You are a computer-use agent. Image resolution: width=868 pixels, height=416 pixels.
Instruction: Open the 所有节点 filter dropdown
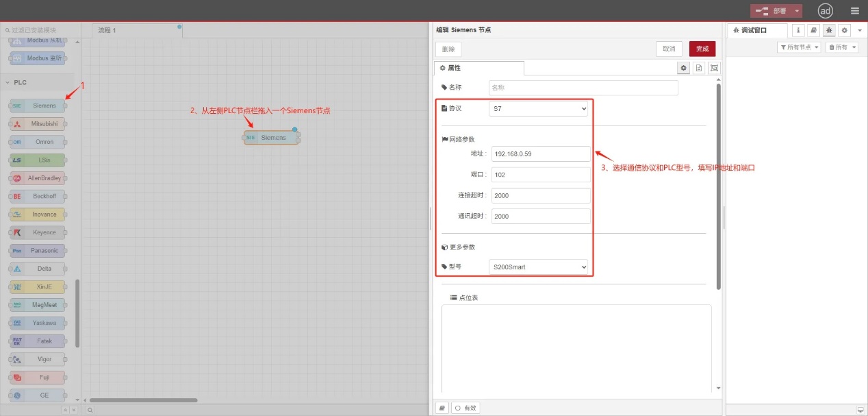pyautogui.click(x=799, y=47)
